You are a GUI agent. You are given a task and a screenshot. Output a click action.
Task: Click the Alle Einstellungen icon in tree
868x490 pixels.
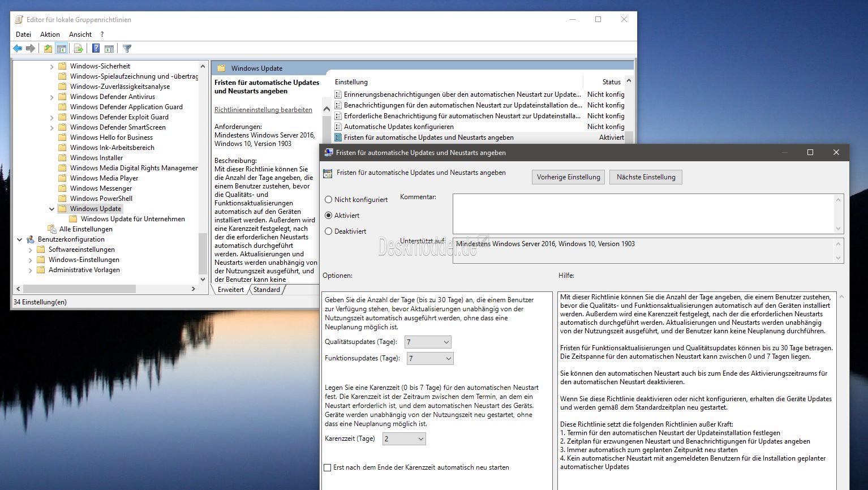[52, 229]
